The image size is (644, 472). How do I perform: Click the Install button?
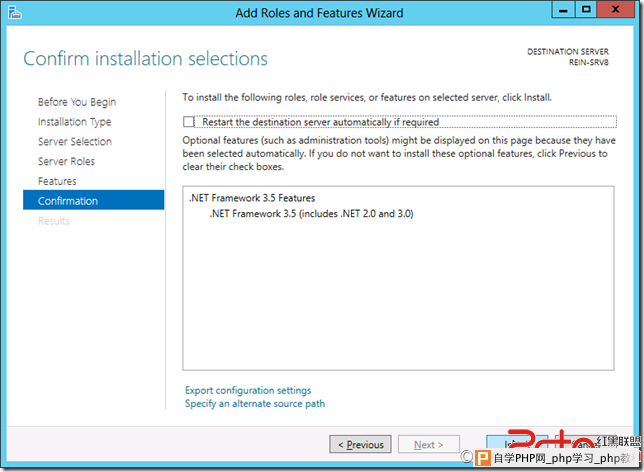point(517,444)
